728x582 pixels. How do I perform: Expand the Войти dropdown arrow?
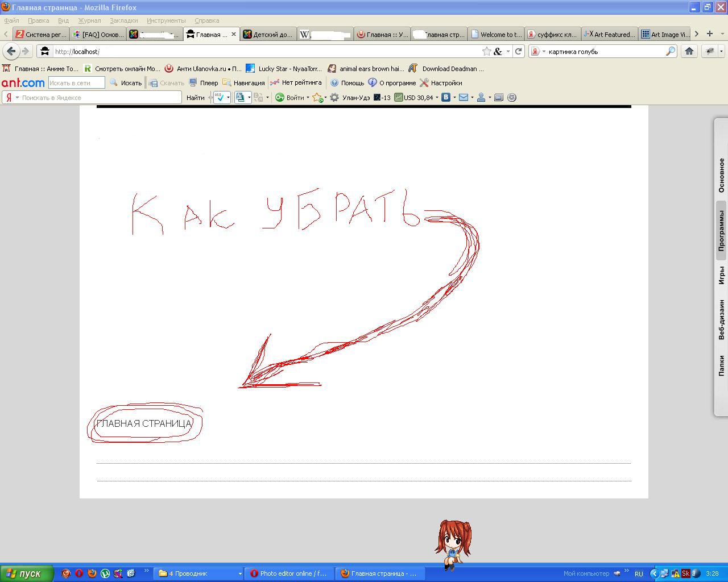pos(308,98)
